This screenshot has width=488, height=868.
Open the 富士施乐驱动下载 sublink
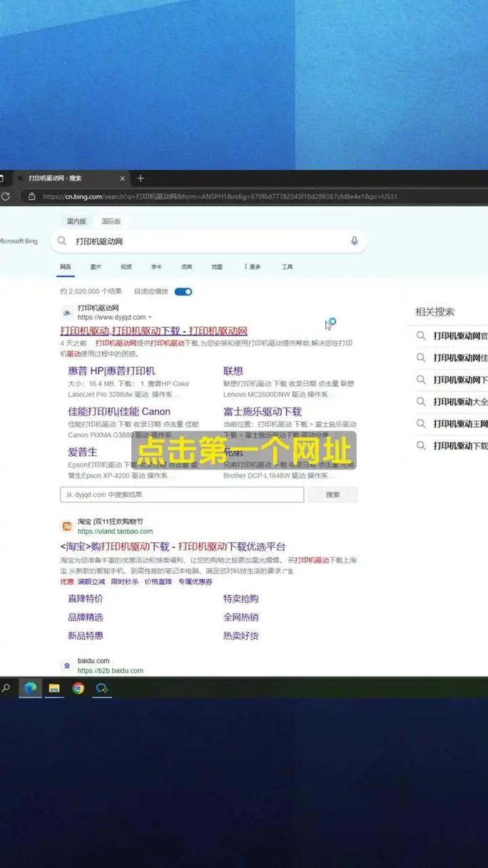pos(263,412)
